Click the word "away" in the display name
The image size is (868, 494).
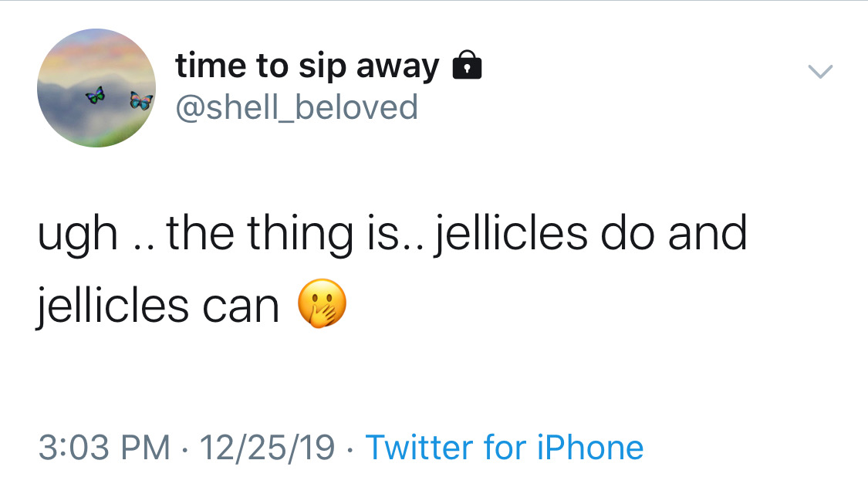tap(397, 68)
